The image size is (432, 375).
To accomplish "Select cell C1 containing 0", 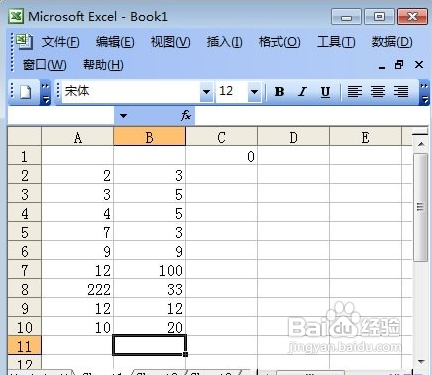I will 222,156.
